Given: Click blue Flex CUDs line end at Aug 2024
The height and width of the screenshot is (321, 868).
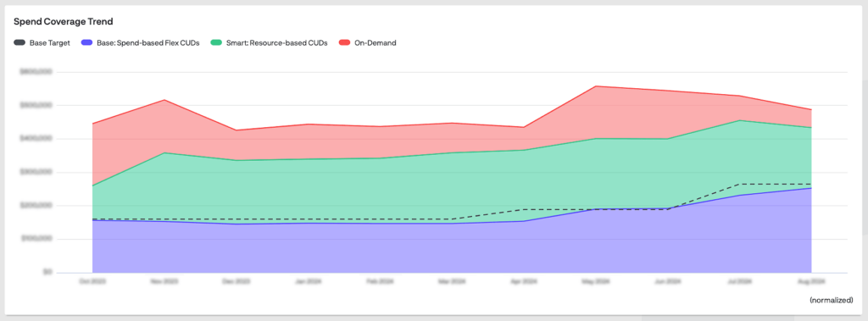Looking at the screenshot, I should coord(811,188).
